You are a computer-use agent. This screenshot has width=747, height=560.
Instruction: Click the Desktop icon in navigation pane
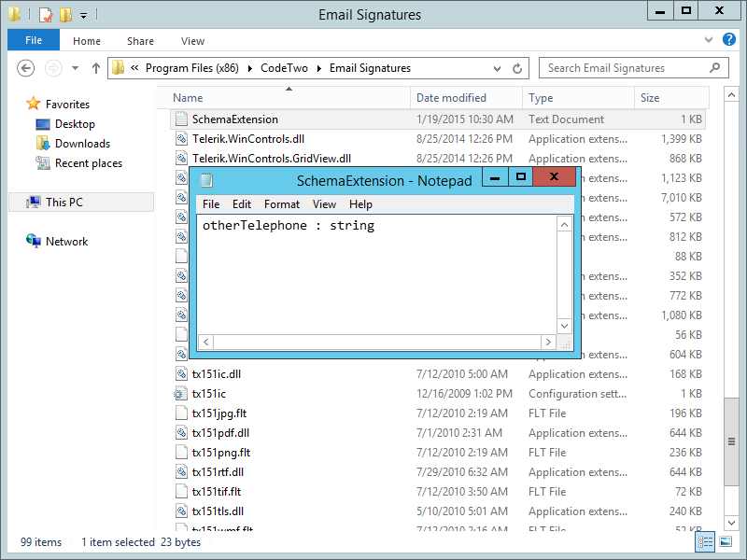pos(43,124)
